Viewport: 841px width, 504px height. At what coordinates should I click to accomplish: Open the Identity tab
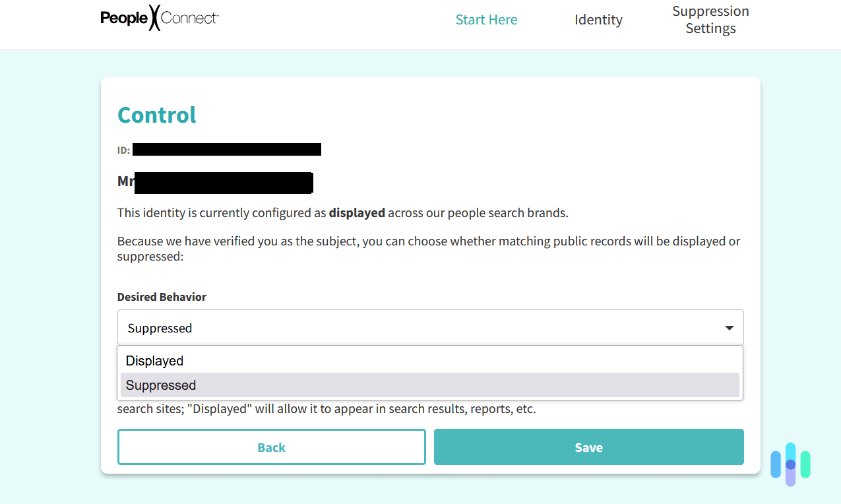[598, 20]
